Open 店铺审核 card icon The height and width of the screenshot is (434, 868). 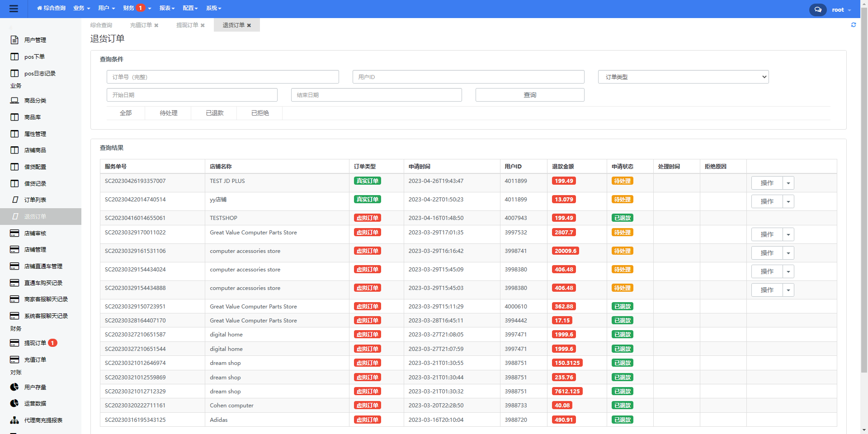point(14,233)
